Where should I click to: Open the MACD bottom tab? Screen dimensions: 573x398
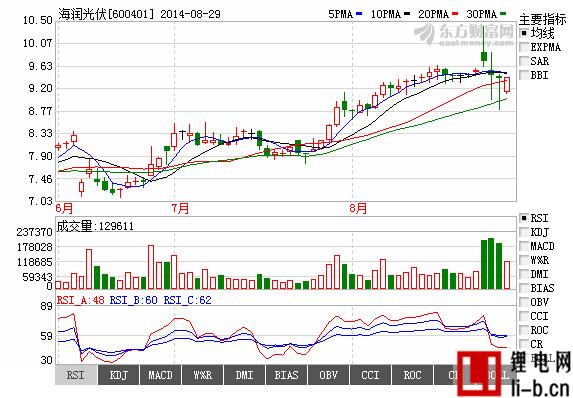pyautogui.click(x=160, y=375)
